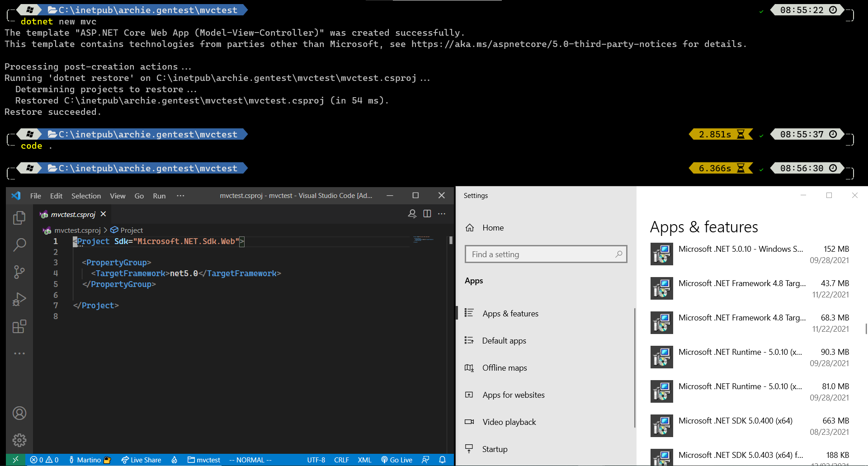
Task: Expand the editor More Actions menu
Action: pyautogui.click(x=442, y=214)
